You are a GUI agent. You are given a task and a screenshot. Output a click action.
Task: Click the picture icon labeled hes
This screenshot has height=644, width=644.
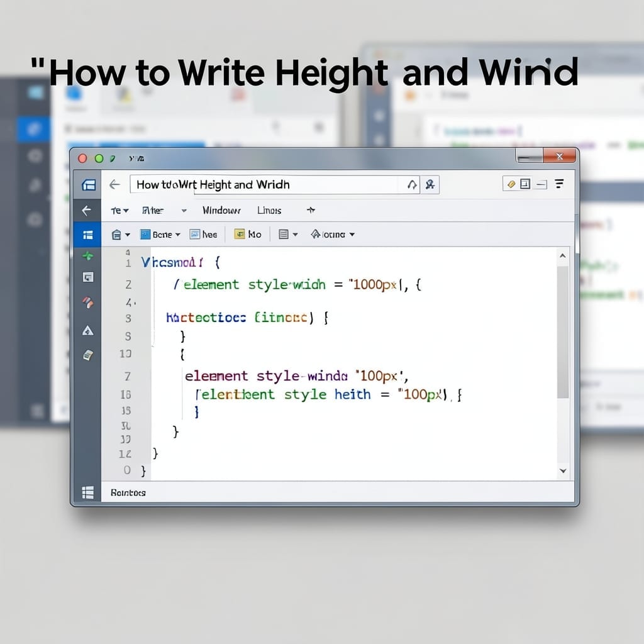[x=195, y=234]
